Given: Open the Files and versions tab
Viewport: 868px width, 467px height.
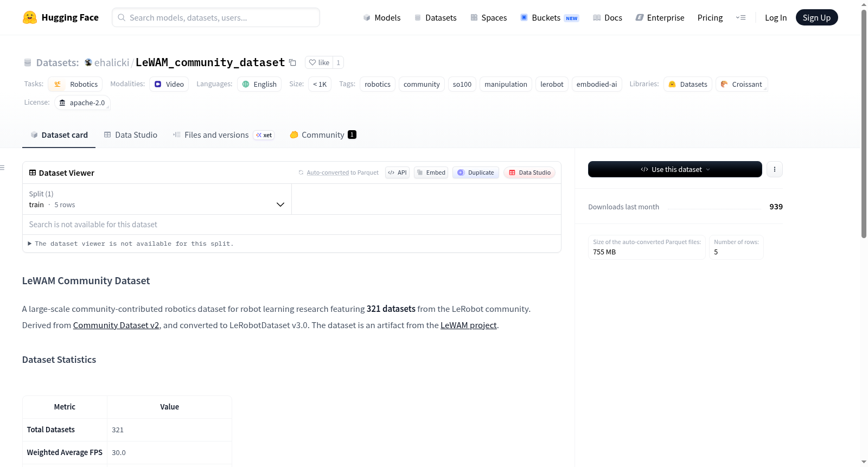Looking at the screenshot, I should [x=224, y=135].
